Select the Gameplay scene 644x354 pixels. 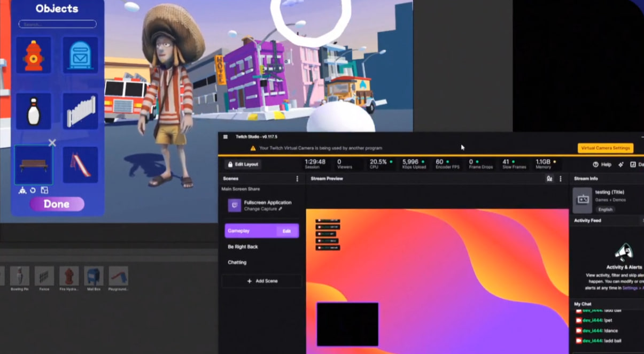[262, 231]
